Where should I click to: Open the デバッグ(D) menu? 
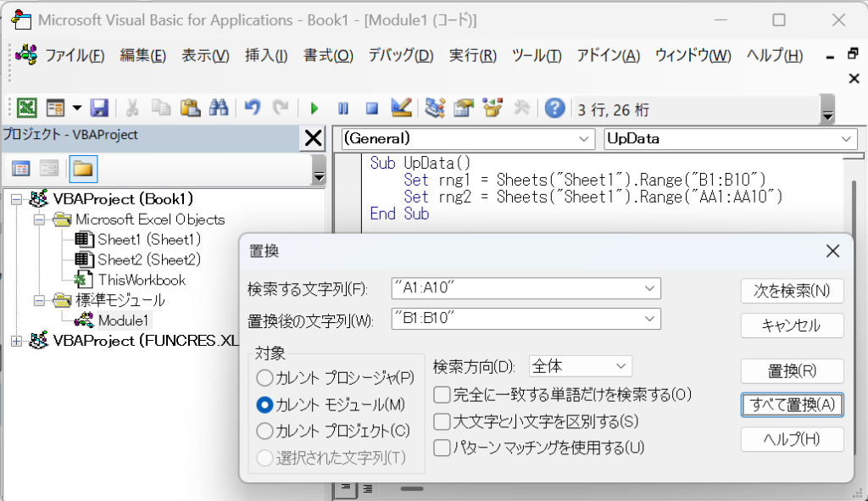401,55
